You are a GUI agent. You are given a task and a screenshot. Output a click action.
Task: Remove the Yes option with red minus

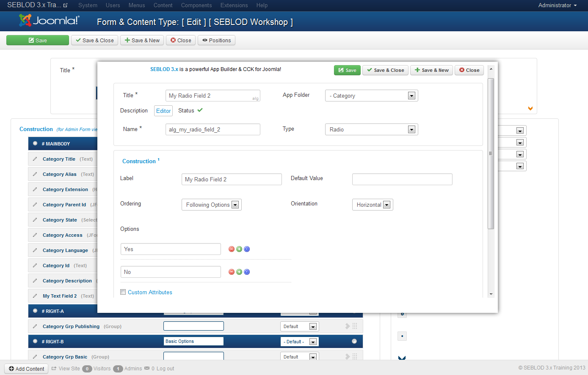(x=232, y=249)
